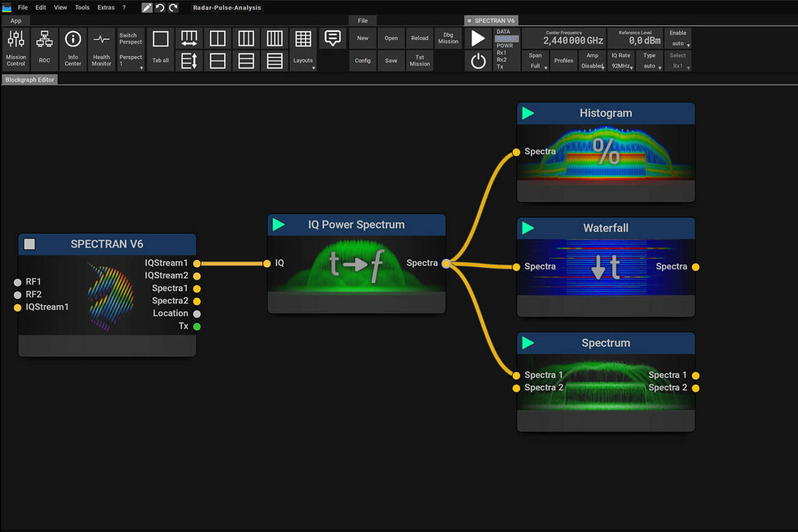Open the Span Full dropdown
The width and height of the screenshot is (798, 532).
click(x=536, y=61)
